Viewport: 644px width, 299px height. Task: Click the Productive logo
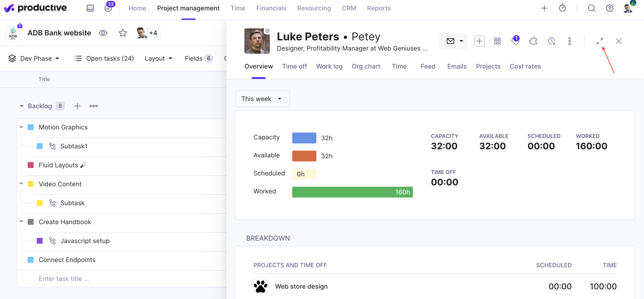pos(35,8)
